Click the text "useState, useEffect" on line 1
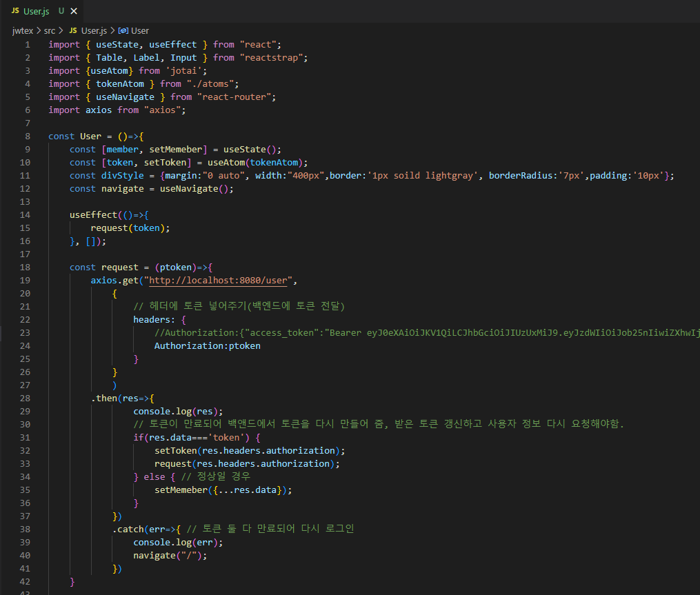Viewport: 700px width, 595px height. 146,45
